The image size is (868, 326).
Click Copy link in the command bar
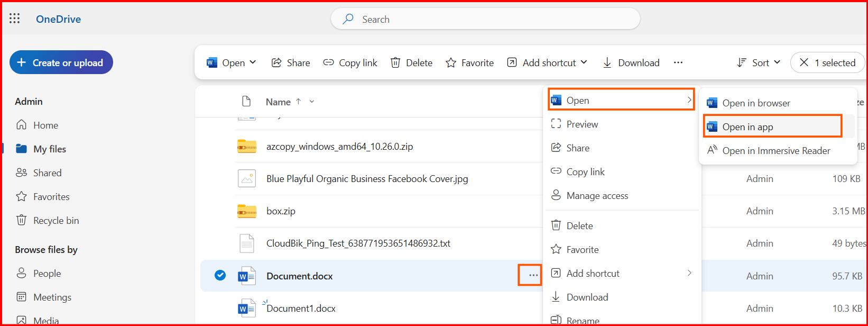350,62
